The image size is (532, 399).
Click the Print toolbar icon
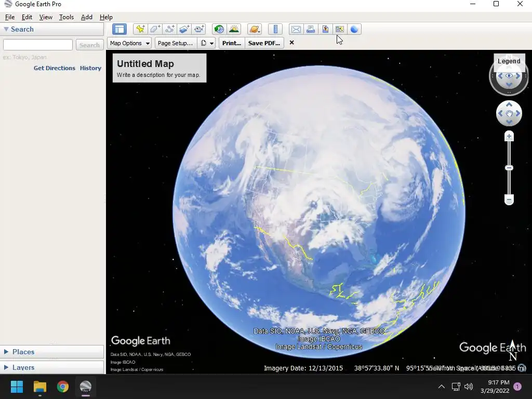pyautogui.click(x=311, y=29)
